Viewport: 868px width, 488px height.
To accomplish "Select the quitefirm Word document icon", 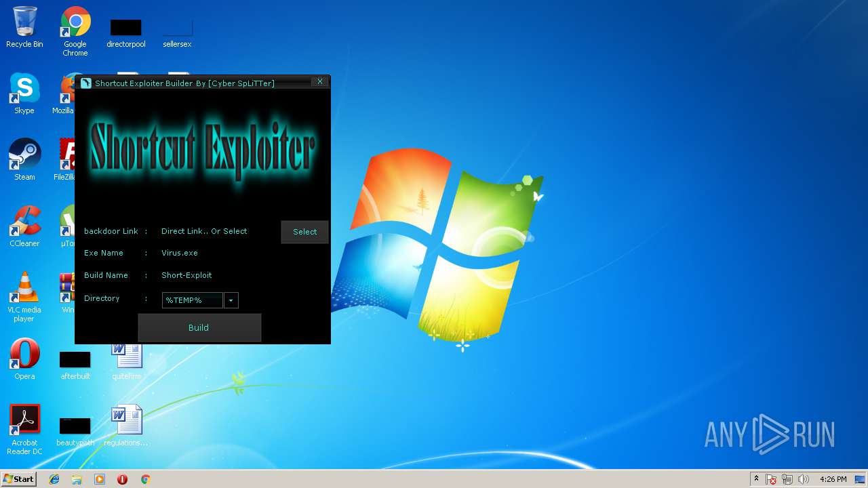I will pyautogui.click(x=127, y=359).
